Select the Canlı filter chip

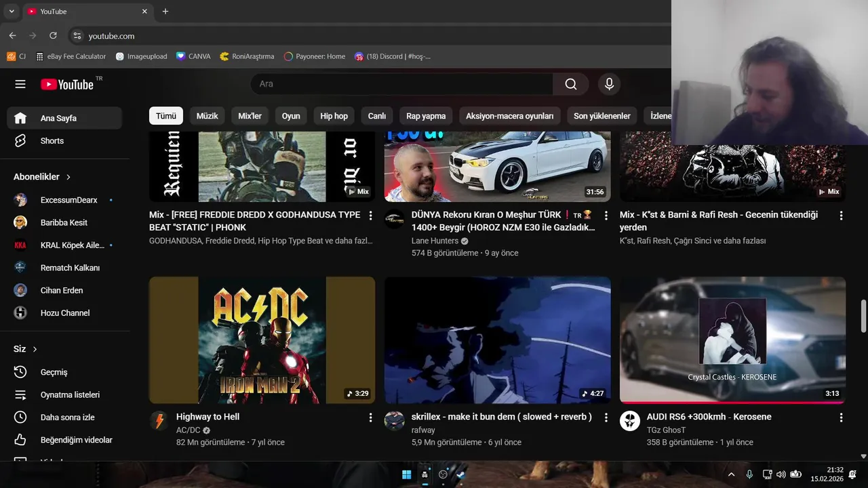[x=377, y=116]
